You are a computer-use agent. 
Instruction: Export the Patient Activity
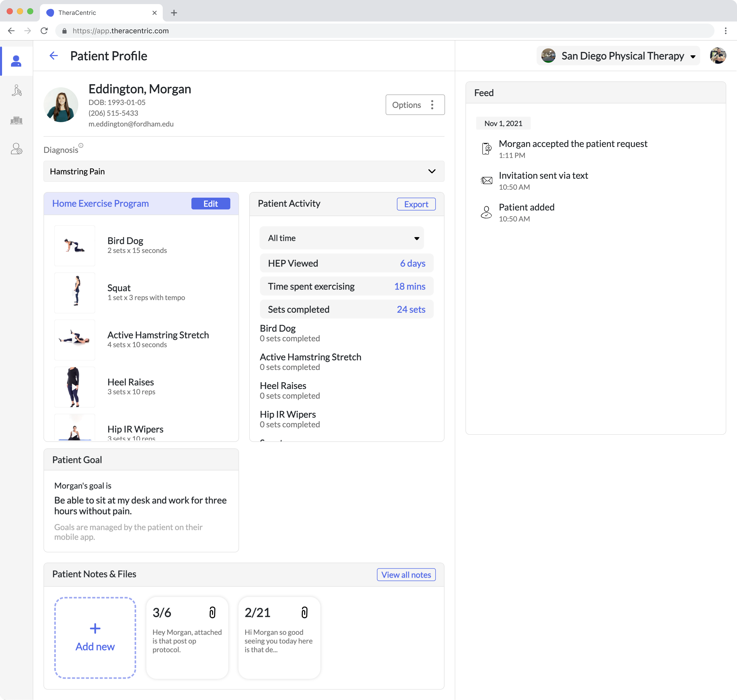click(x=416, y=204)
